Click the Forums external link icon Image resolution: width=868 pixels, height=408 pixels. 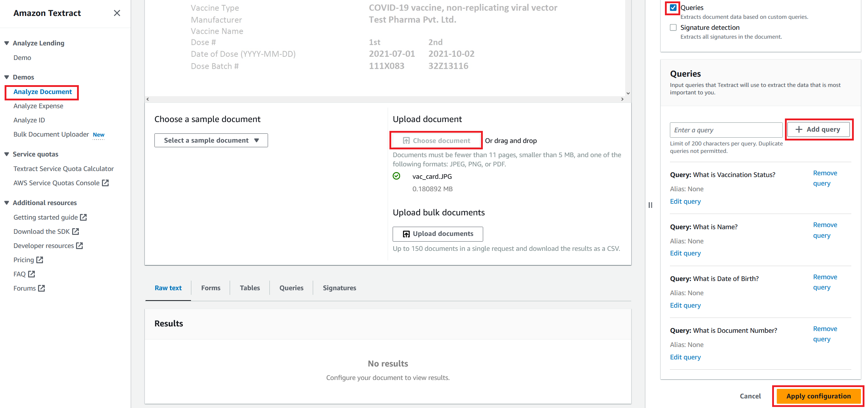(x=42, y=288)
